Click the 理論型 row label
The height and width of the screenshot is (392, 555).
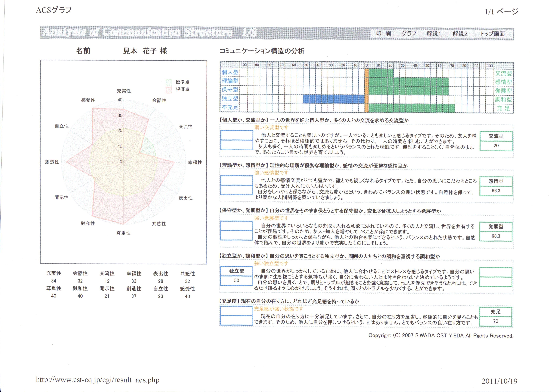tap(230, 81)
